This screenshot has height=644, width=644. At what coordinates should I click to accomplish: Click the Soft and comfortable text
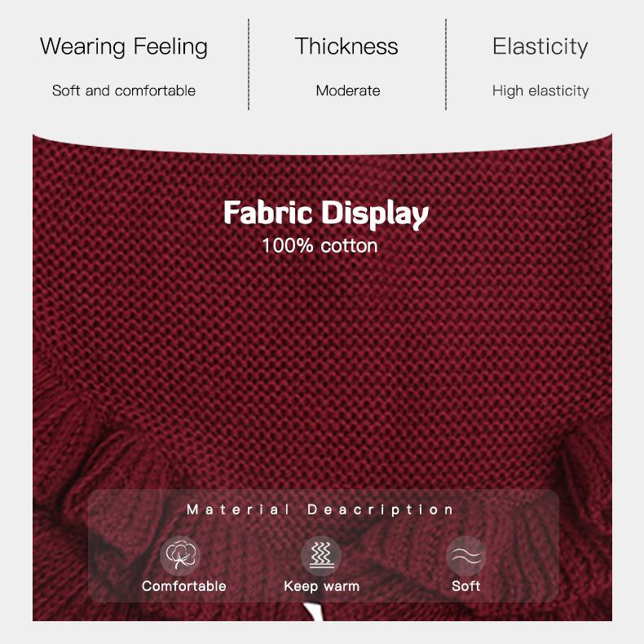coord(124,90)
